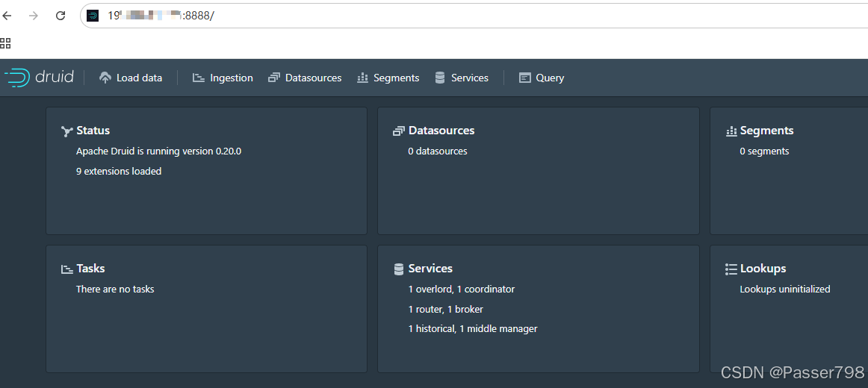Click the browser Forward arrow

point(34,16)
